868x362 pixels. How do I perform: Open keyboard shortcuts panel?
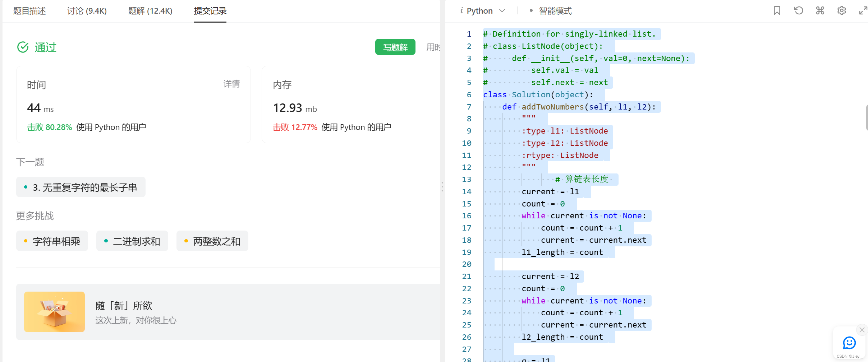821,11
